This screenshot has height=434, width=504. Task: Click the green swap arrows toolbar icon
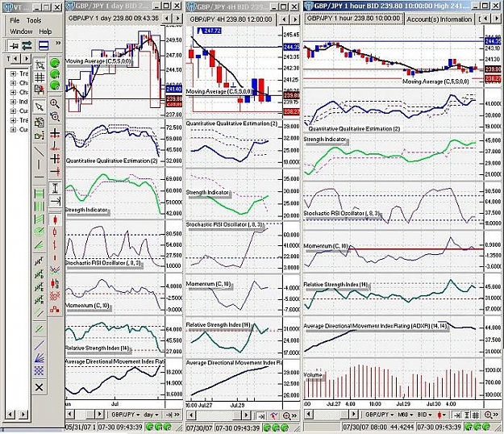click(x=27, y=46)
